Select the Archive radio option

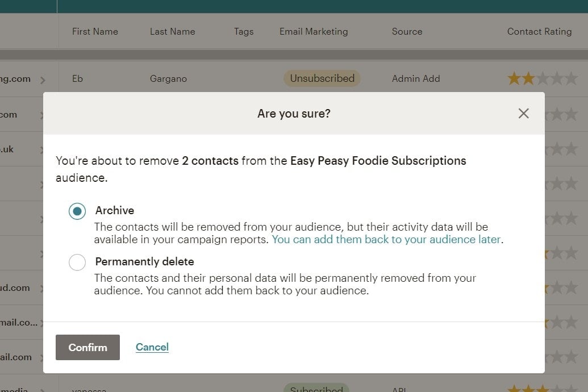[77, 211]
